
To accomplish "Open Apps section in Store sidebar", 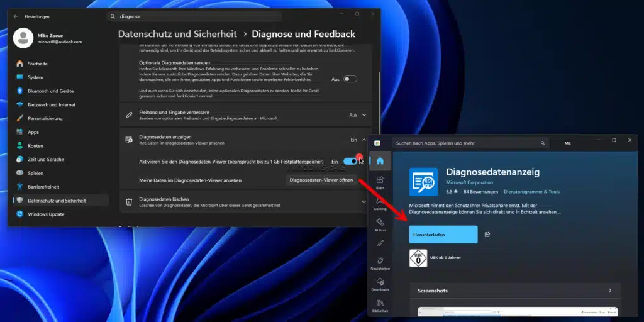I will pyautogui.click(x=380, y=182).
